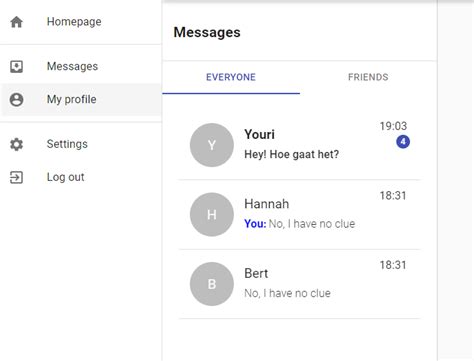The height and width of the screenshot is (361, 474).
Task: Switch to the Friends tab
Action: (368, 77)
